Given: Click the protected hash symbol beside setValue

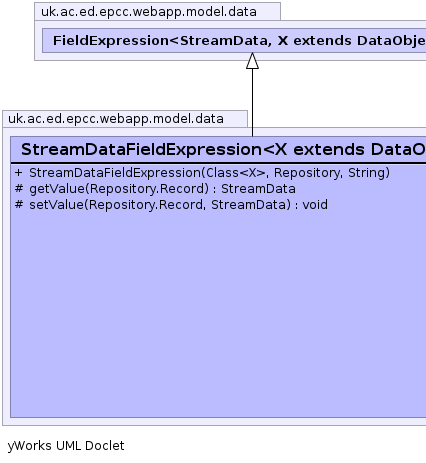Looking at the screenshot, I should [19, 204].
